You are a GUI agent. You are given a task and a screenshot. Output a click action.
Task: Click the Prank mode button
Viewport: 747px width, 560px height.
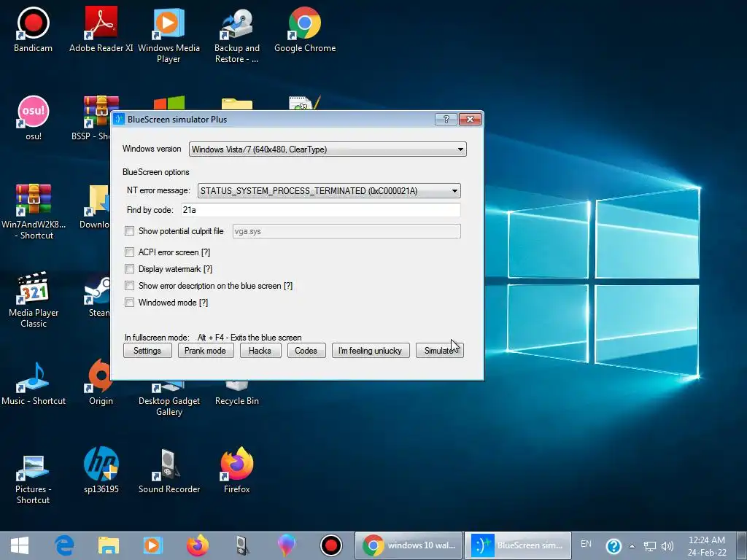205,351
